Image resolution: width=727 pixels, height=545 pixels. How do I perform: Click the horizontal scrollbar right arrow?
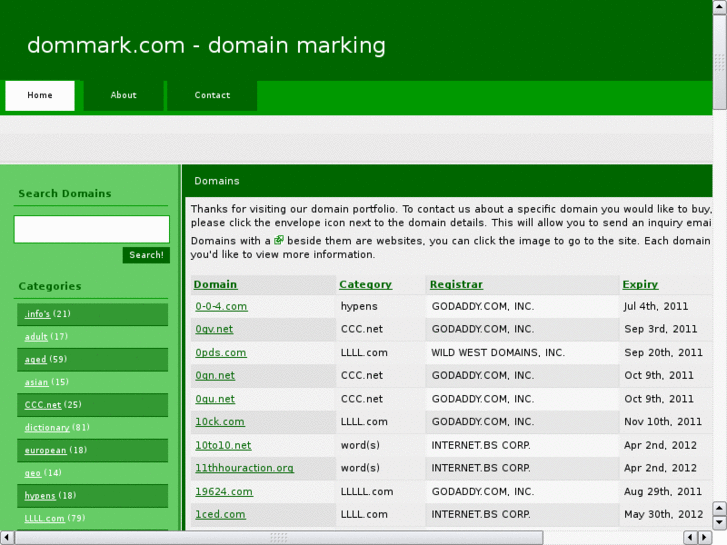703,538
